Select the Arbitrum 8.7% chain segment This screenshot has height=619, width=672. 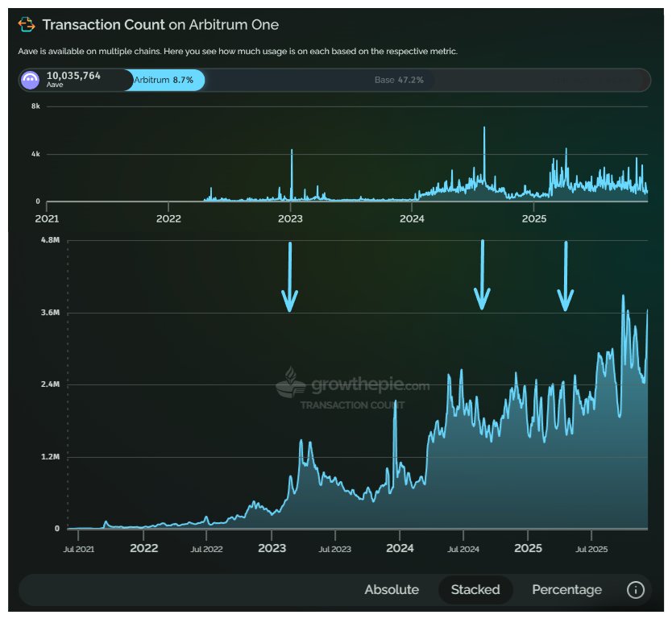coord(167,80)
